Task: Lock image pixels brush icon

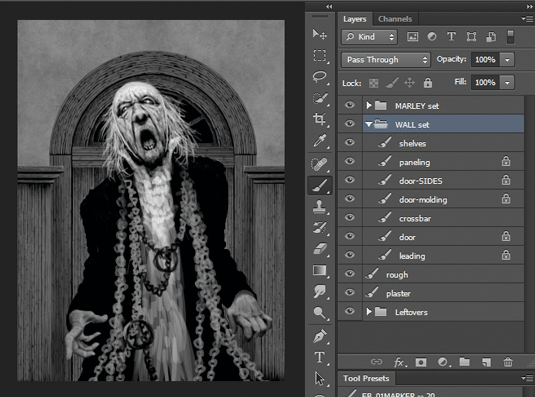Action: pos(392,83)
